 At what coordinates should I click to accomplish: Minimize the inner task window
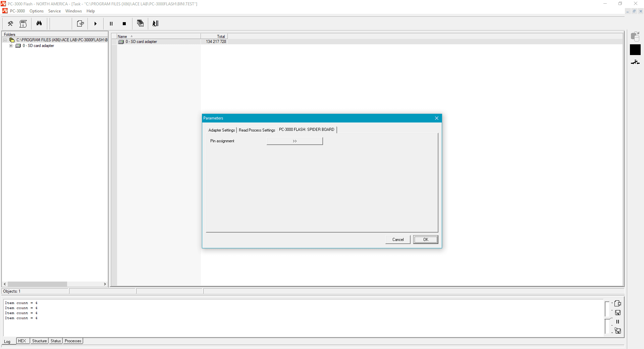[628, 11]
